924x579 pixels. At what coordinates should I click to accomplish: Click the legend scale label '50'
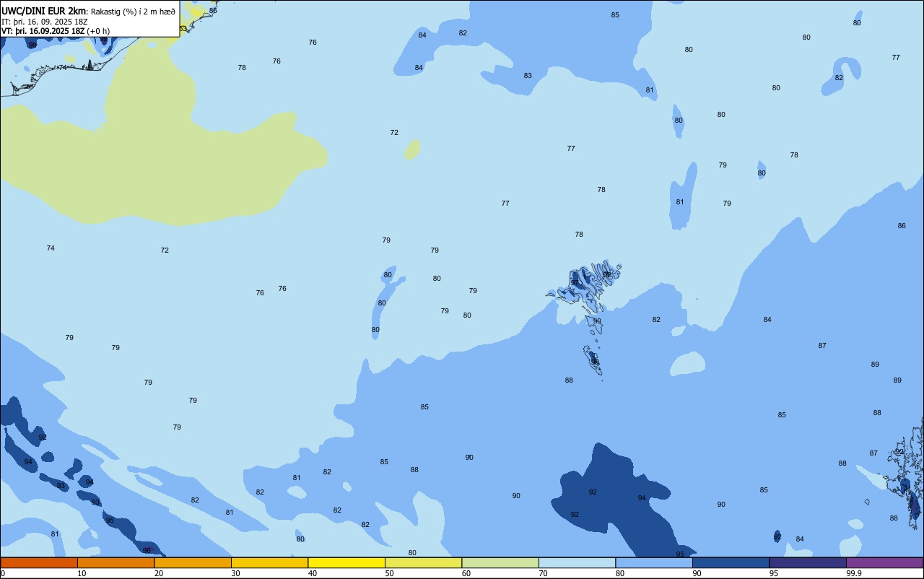coord(389,573)
